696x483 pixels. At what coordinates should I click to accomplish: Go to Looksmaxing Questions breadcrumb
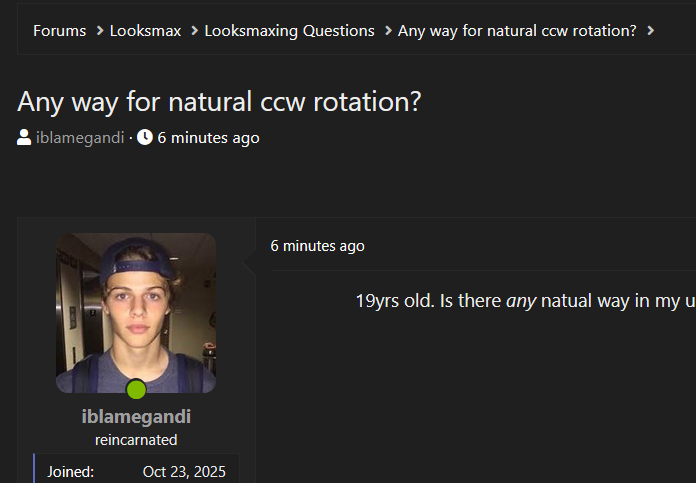click(289, 31)
